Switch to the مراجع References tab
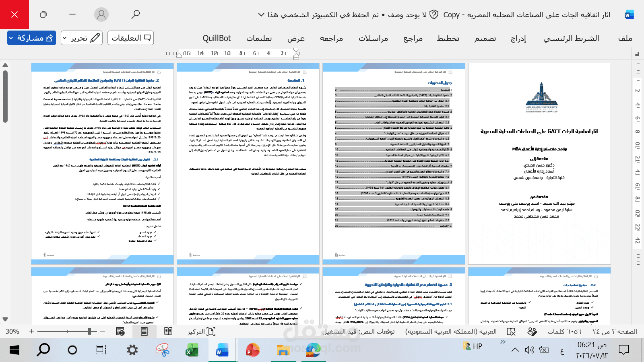This screenshot has width=644, height=362. pyautogui.click(x=413, y=38)
